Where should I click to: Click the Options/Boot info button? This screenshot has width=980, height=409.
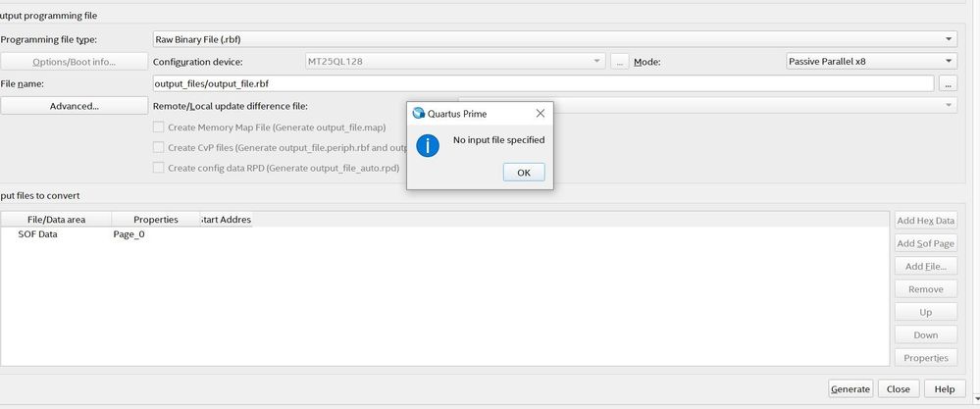coord(74,62)
